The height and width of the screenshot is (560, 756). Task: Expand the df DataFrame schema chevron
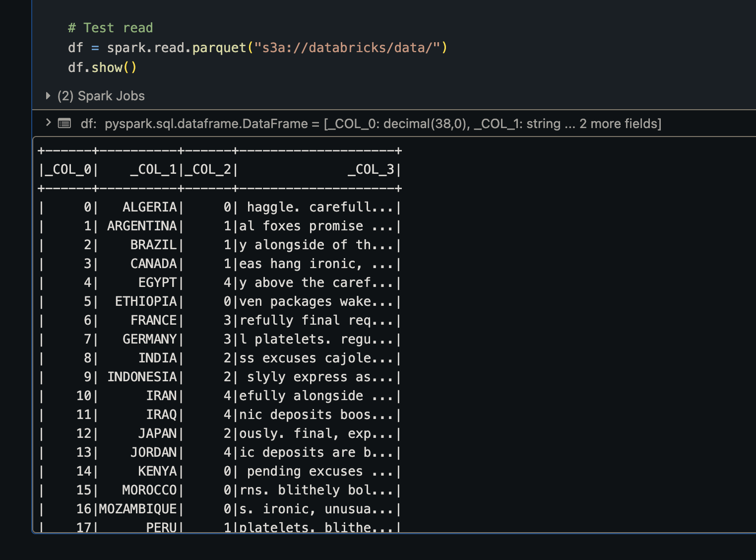48,123
